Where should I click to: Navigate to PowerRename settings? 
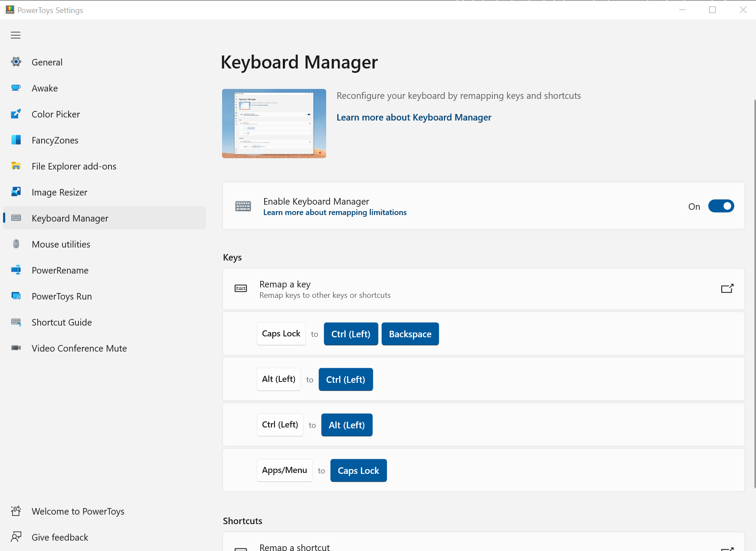(x=105, y=270)
